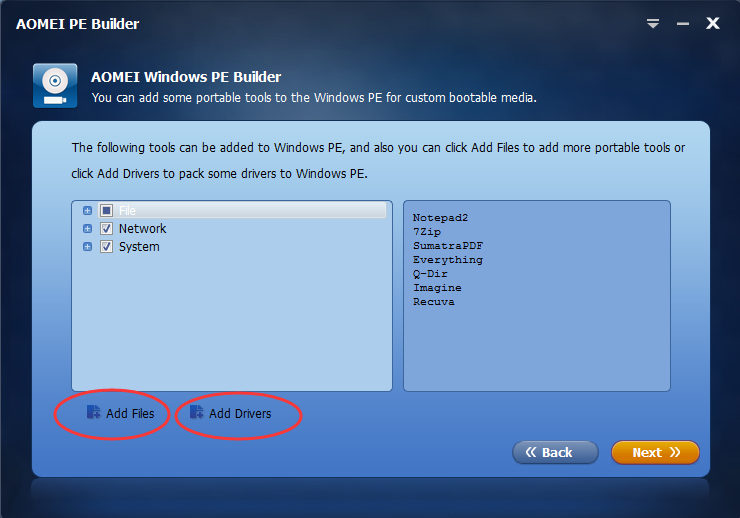The image size is (740, 518).
Task: Click Recuva in the tool list
Action: pyautogui.click(x=434, y=302)
